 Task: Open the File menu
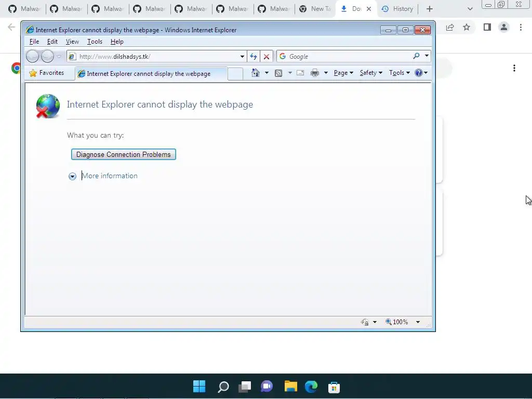[34, 42]
